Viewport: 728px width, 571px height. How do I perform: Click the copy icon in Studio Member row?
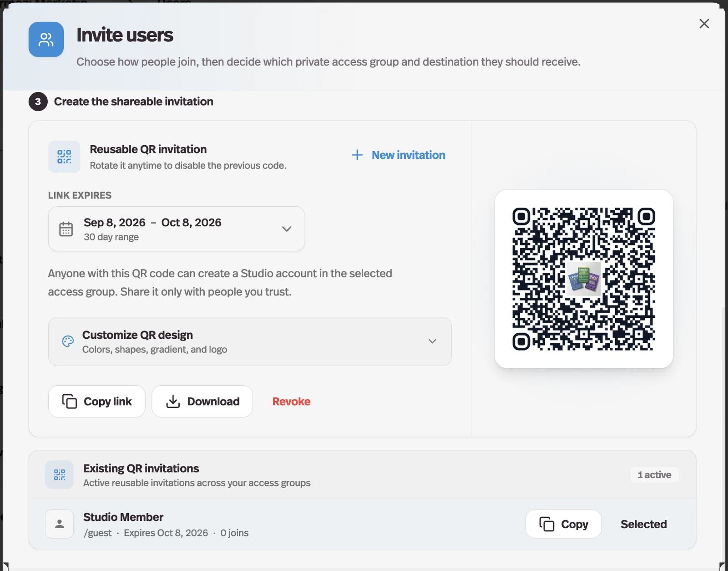(547, 524)
